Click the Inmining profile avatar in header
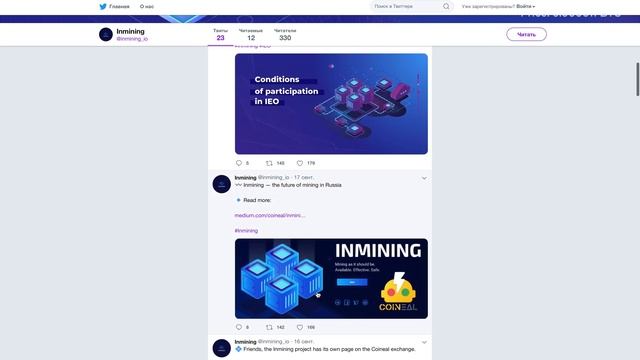The width and height of the screenshot is (640, 360). tap(106, 34)
